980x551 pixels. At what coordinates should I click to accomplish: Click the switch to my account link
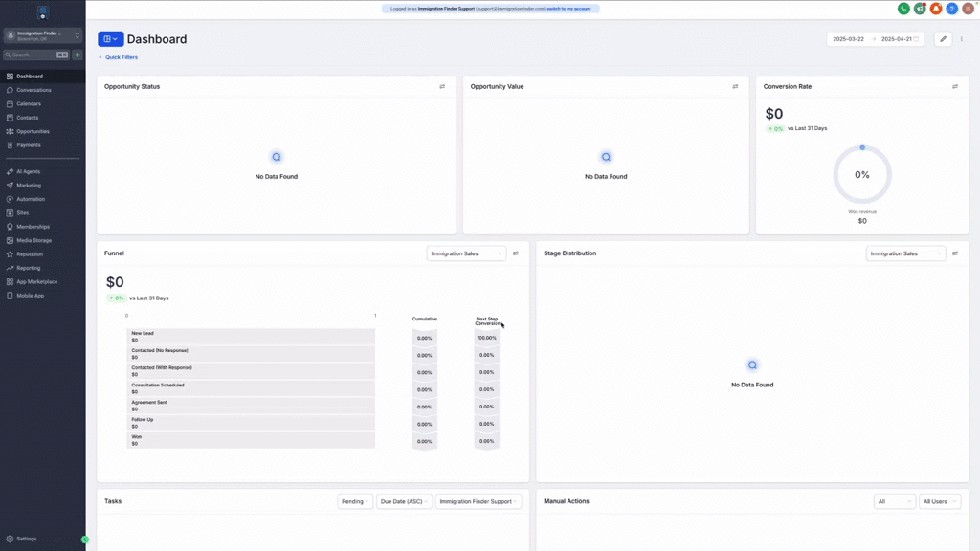click(x=568, y=9)
